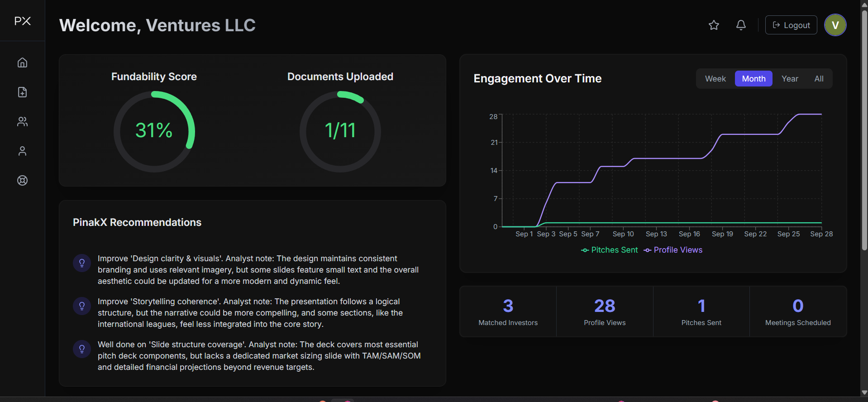Open the Profile Views stat card

pyautogui.click(x=605, y=311)
